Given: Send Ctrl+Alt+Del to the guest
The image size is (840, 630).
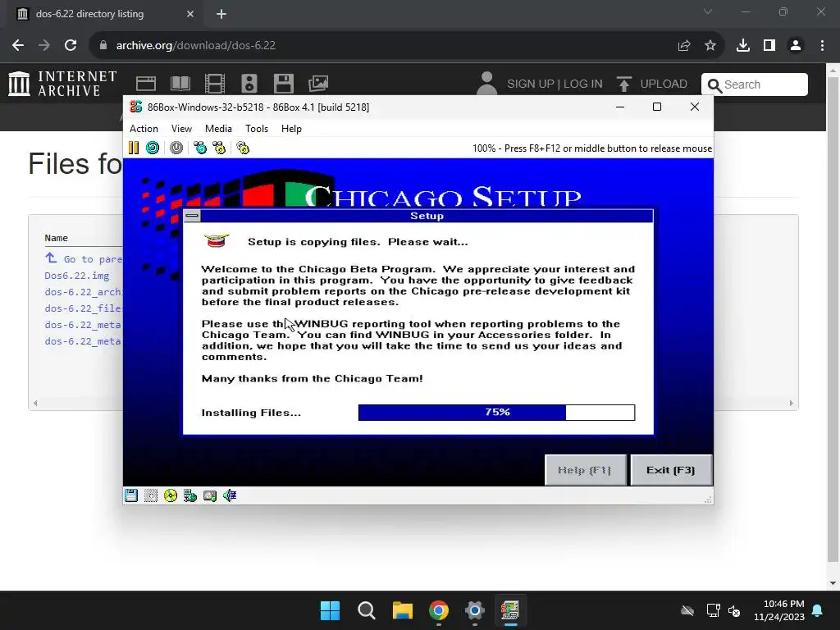Looking at the screenshot, I should [200, 148].
